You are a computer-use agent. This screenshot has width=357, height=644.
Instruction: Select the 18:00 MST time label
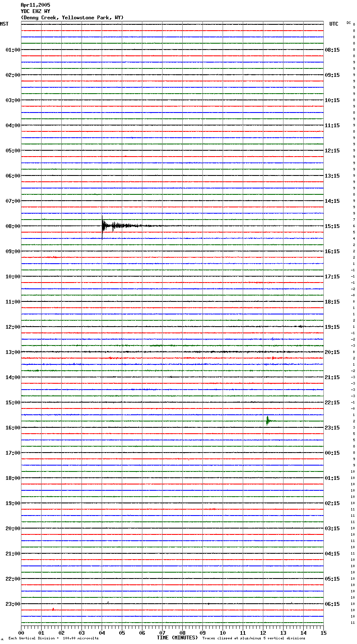point(13,478)
